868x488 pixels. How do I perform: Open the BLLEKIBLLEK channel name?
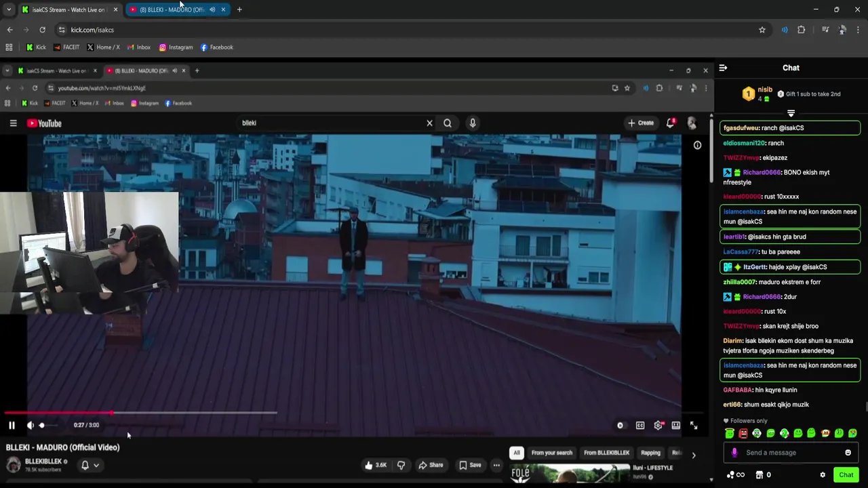pyautogui.click(x=43, y=462)
